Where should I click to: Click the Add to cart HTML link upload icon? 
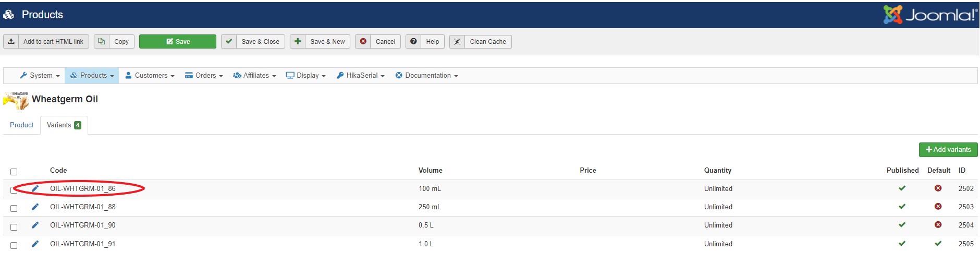coord(11,41)
